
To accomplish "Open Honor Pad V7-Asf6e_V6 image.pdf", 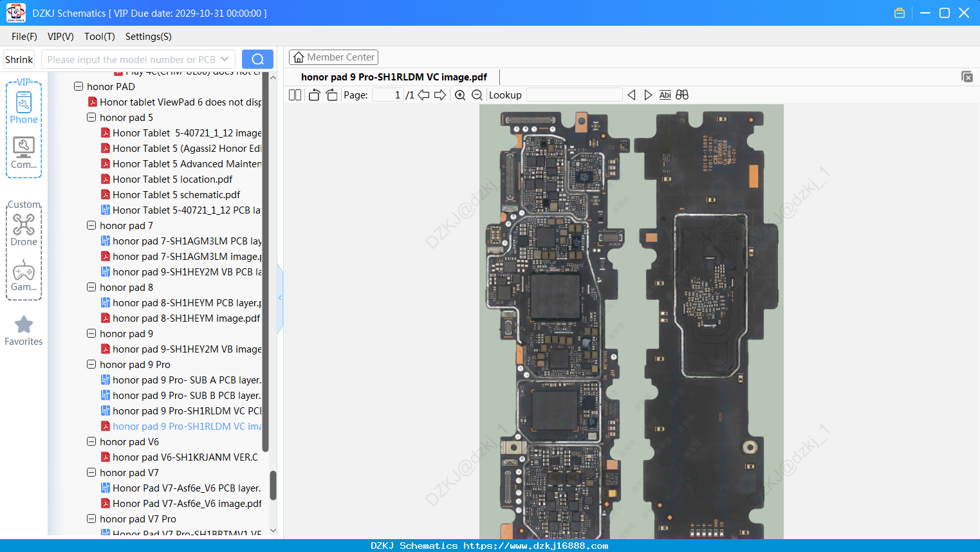I will click(181, 503).
